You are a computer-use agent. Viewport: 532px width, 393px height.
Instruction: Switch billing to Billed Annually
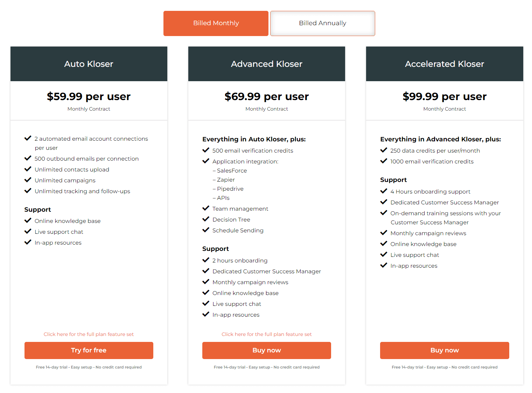pos(322,23)
